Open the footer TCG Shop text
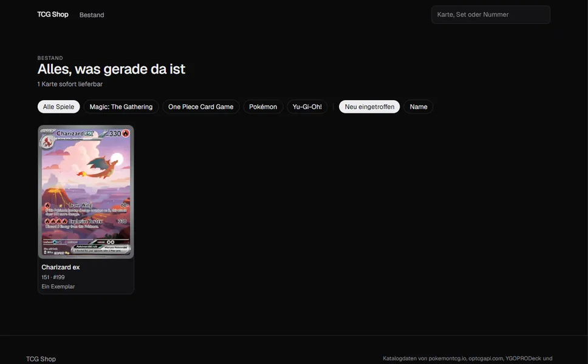Image resolution: width=588 pixels, height=364 pixels. pyautogui.click(x=41, y=359)
